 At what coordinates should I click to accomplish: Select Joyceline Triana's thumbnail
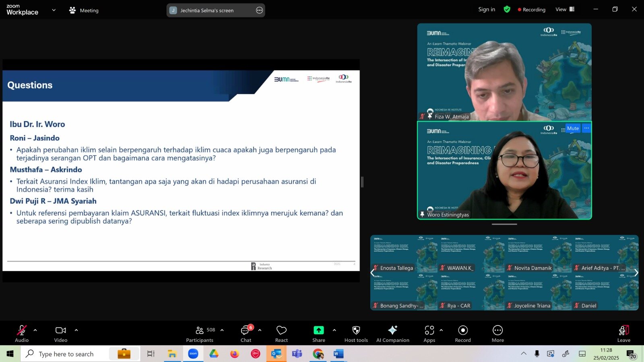538,292
